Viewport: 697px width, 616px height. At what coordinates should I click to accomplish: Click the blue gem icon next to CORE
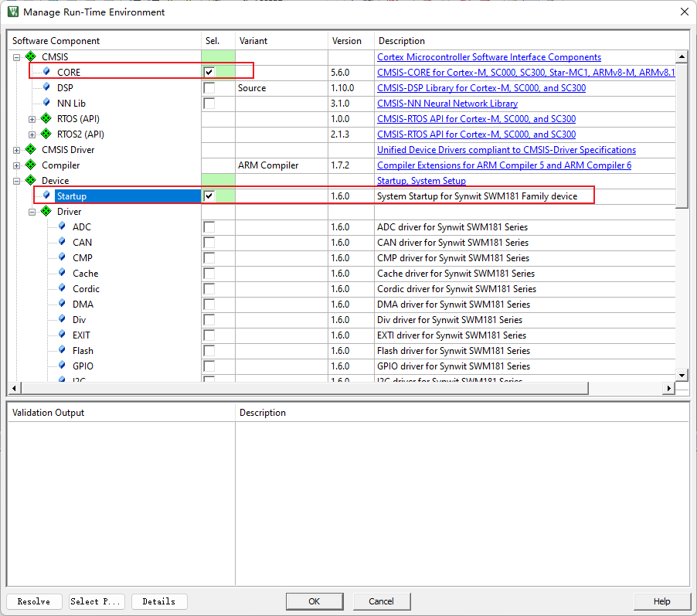[46, 72]
